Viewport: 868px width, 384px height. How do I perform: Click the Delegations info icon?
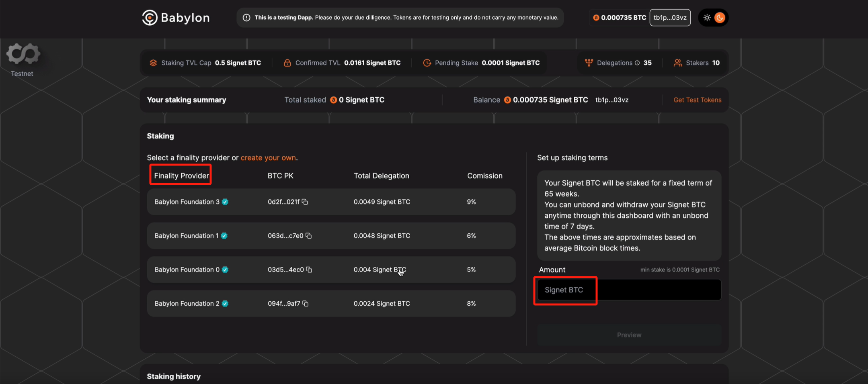(x=637, y=63)
